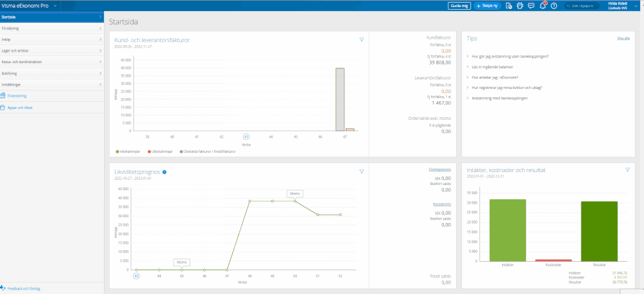This screenshot has width=644, height=294.
Task: Toggle the Inbetalningar legend series
Action: click(x=128, y=152)
